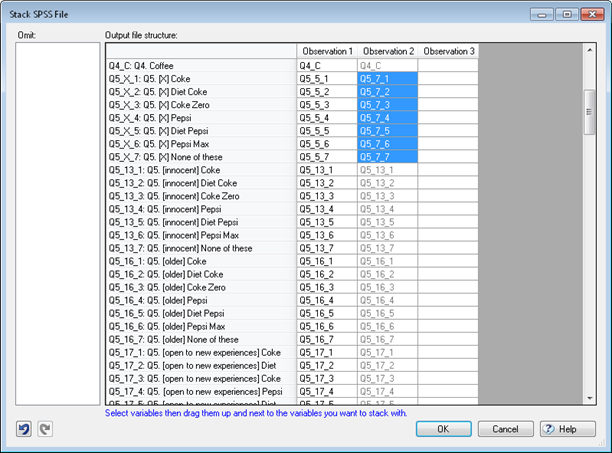
Task: Select row Q5_13_7: Q5. [innocent] None of these
Action: (201, 248)
